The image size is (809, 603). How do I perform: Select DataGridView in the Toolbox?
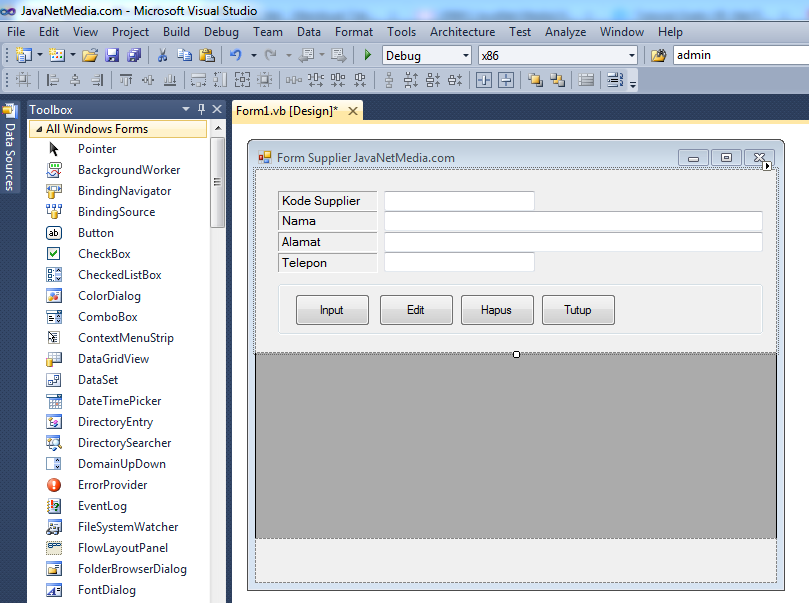point(114,359)
